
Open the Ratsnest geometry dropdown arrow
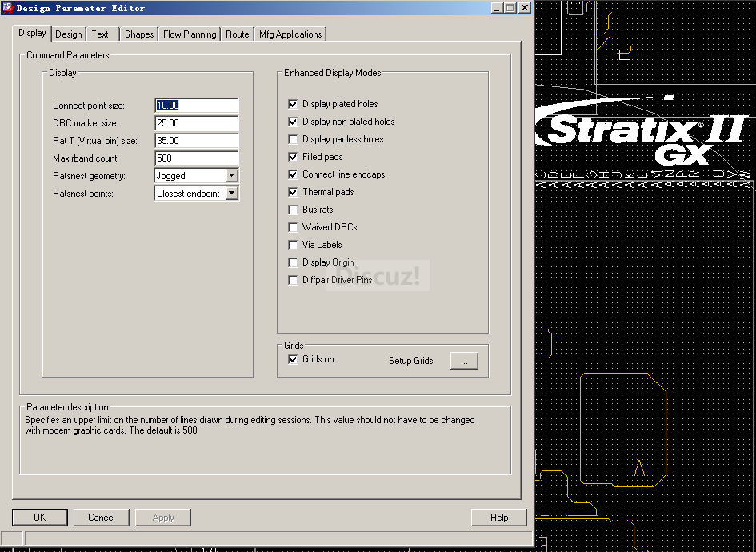232,175
